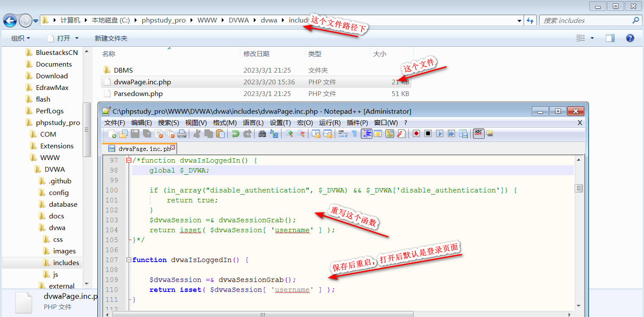Toggle Explorer preview pane button

[x=610, y=38]
